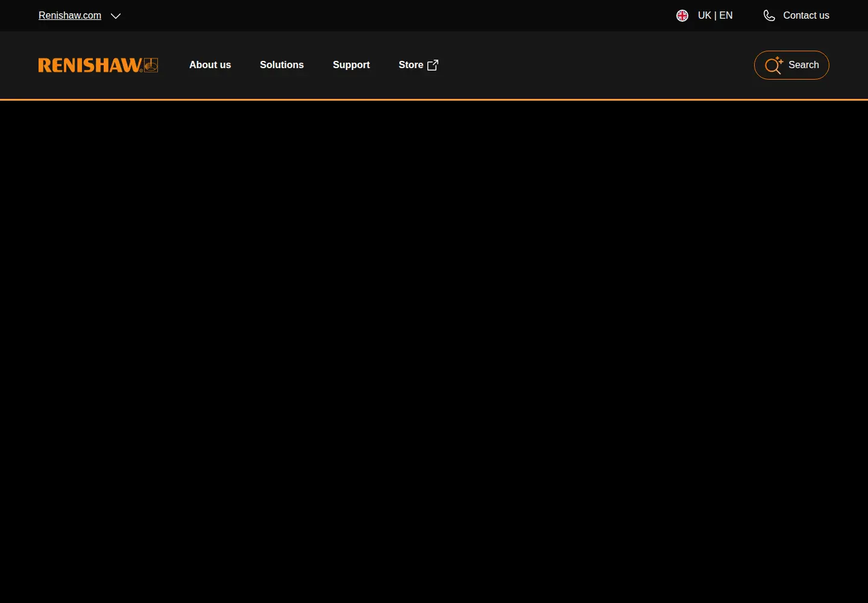
Task: Open the Contact us link
Action: (x=806, y=16)
